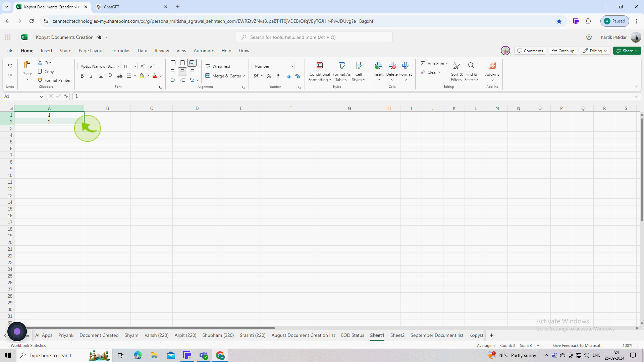Open the Name Box dropdown arrow
This screenshot has width=644, height=362.
41,96
